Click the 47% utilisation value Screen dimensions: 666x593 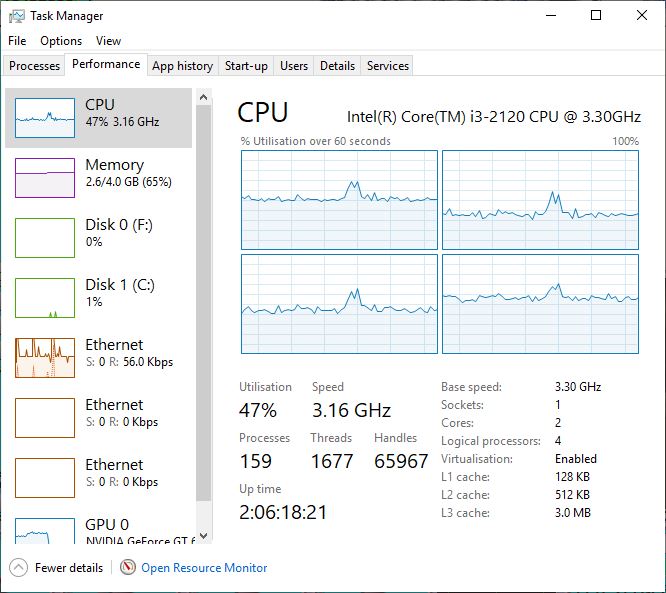pyautogui.click(x=258, y=411)
